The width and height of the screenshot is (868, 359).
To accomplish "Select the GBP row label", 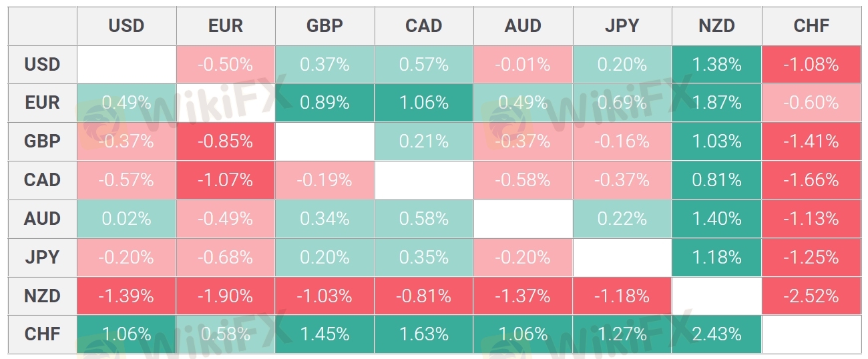I will click(x=42, y=141).
